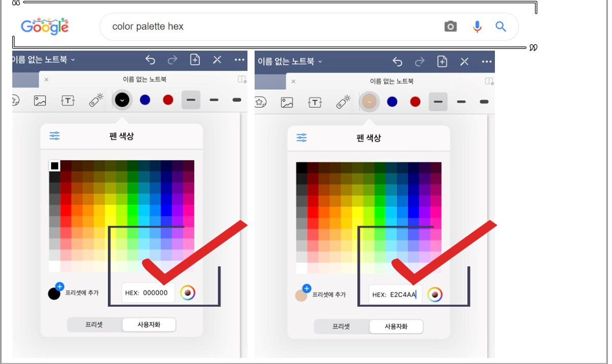Redo in the left notebook screenshot
Image resolution: width=612 pixels, height=364 pixels.
coord(172,60)
